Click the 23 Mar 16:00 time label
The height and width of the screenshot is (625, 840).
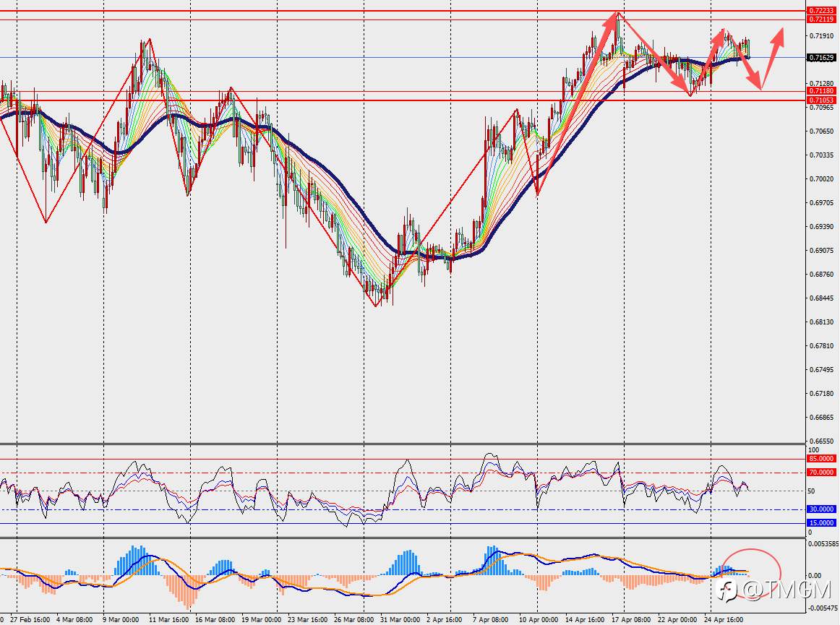[307, 620]
